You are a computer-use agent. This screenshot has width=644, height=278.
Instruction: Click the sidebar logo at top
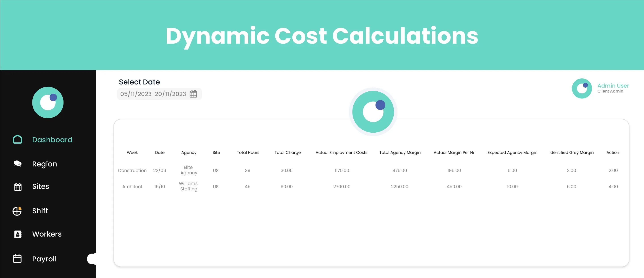(x=48, y=102)
